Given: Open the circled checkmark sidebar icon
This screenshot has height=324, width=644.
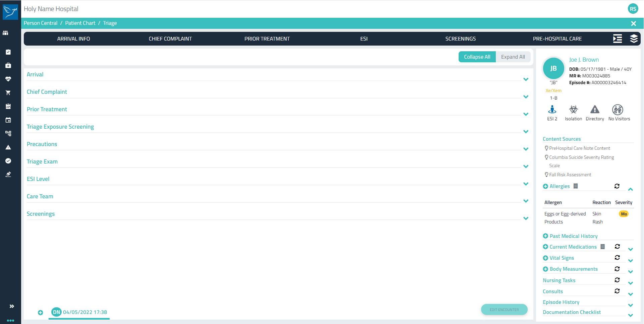Looking at the screenshot, I should coord(8,161).
